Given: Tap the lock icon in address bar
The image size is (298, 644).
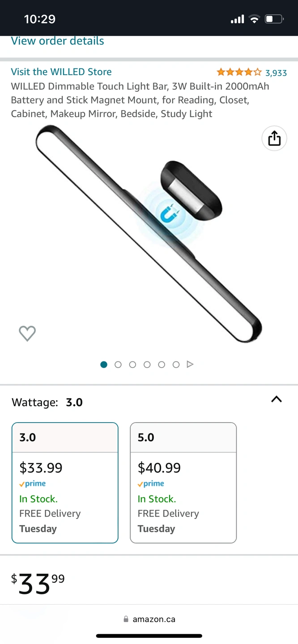Looking at the screenshot, I should click(x=126, y=619).
